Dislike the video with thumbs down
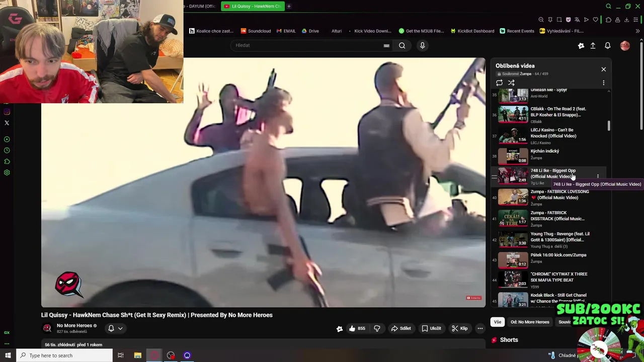The width and height of the screenshot is (644, 362). tap(377, 328)
